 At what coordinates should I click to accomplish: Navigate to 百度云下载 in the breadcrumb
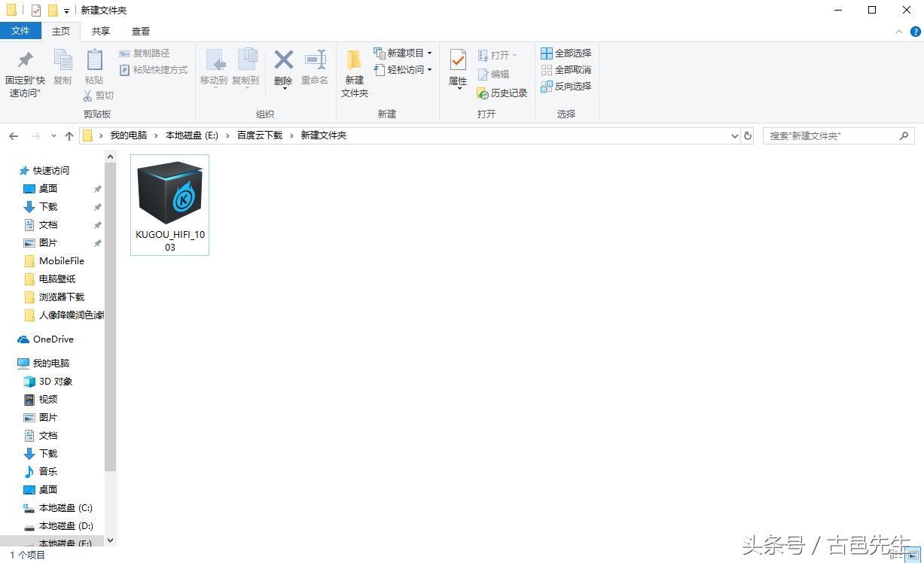(259, 135)
